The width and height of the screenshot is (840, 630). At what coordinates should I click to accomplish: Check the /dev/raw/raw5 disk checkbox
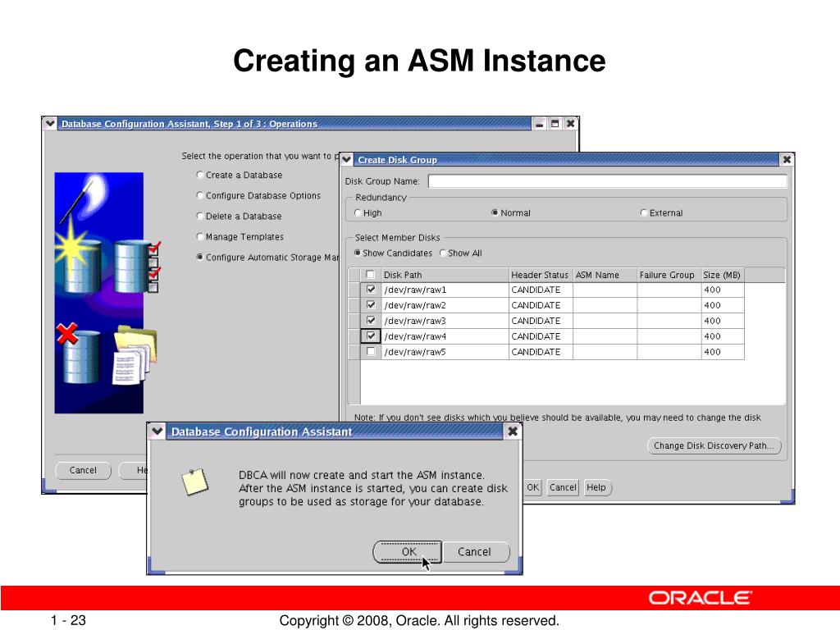coord(371,351)
